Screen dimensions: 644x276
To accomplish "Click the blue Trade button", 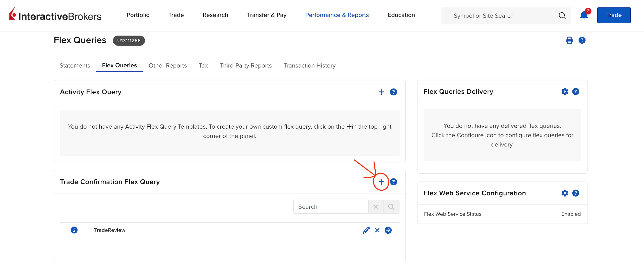I will (x=614, y=15).
